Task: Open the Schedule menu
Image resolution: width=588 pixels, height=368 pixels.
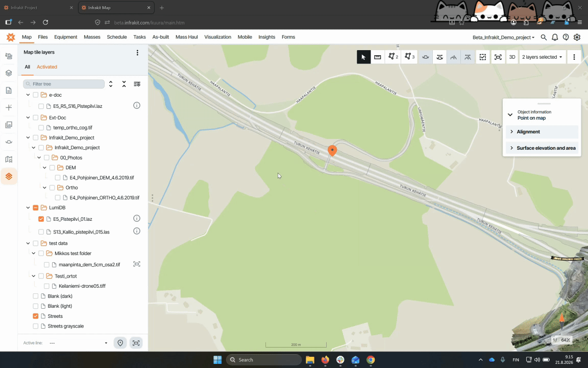Action: click(x=116, y=37)
